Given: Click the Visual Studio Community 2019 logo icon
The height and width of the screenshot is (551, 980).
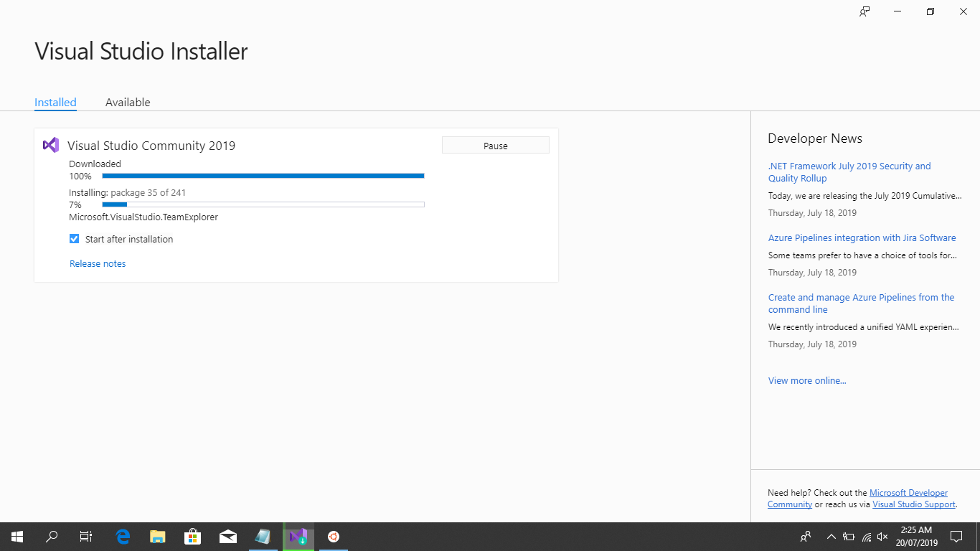Looking at the screenshot, I should click(x=51, y=145).
